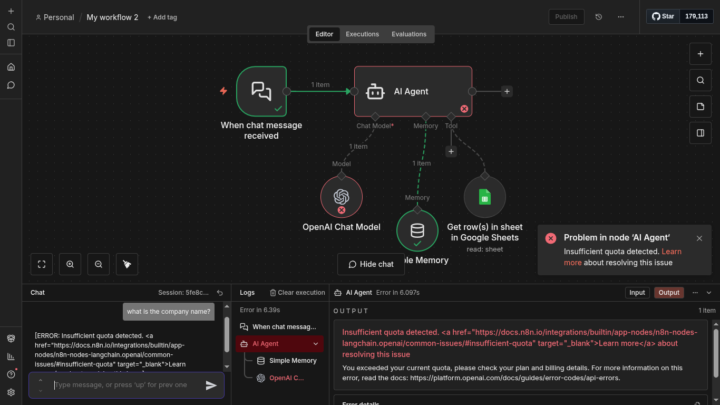Image resolution: width=720 pixels, height=405 pixels.
Task: Add node after AI Agent output
Action: point(507,91)
